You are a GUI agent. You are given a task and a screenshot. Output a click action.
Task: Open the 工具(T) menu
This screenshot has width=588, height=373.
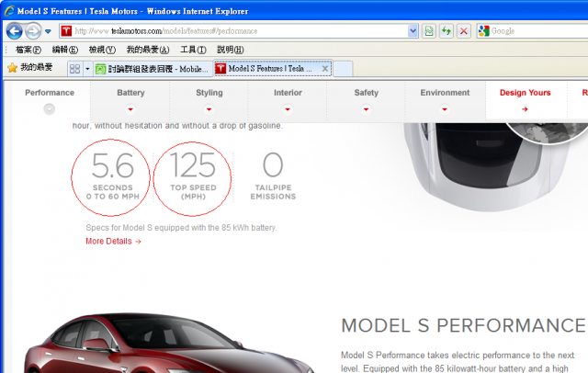coord(193,50)
